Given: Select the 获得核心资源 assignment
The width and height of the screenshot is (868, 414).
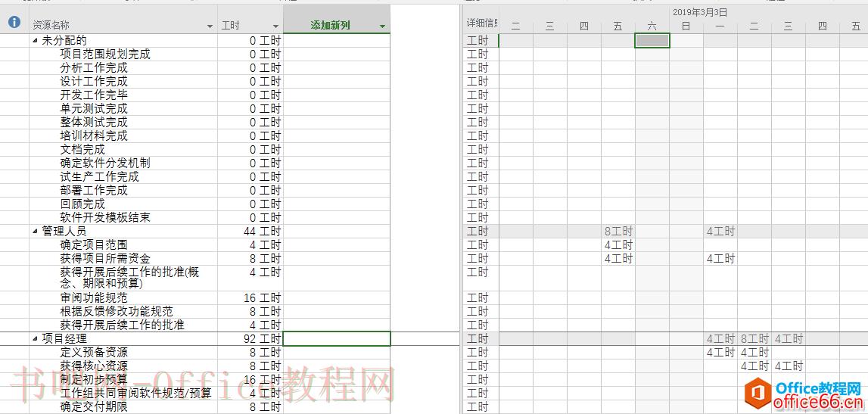Looking at the screenshot, I should (x=94, y=366).
